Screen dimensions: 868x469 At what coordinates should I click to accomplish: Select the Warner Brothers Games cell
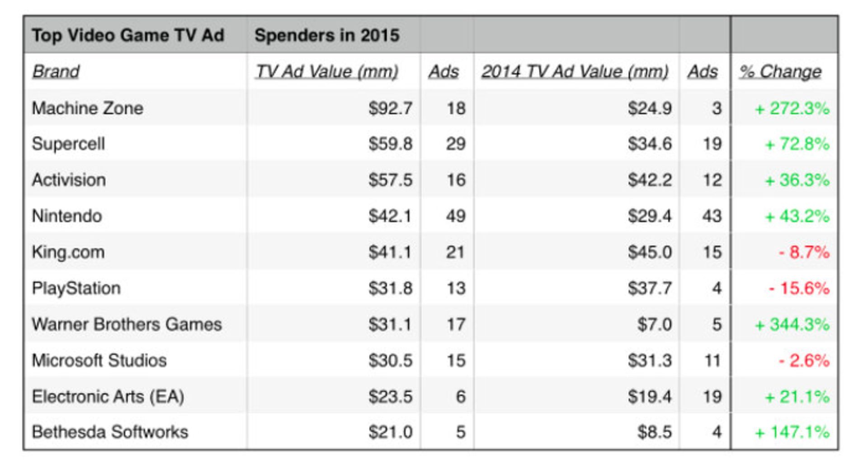127,324
